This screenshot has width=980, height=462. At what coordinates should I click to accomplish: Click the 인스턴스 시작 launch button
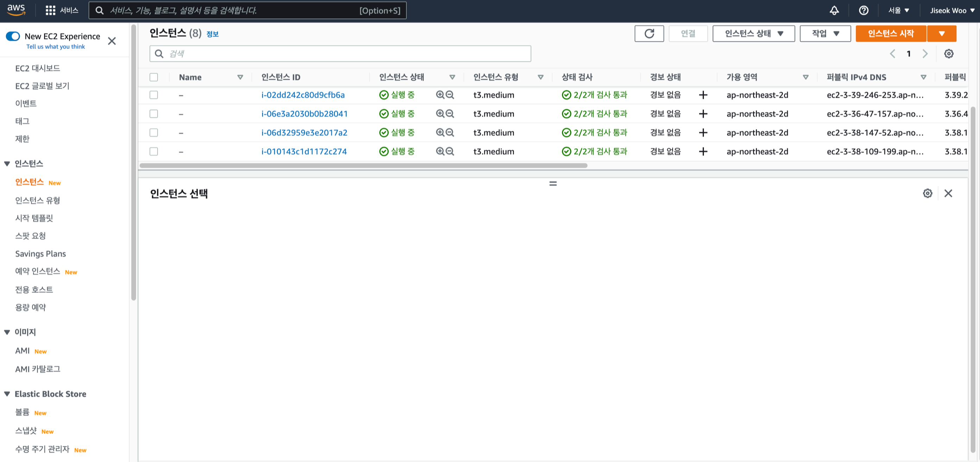pyautogui.click(x=891, y=33)
